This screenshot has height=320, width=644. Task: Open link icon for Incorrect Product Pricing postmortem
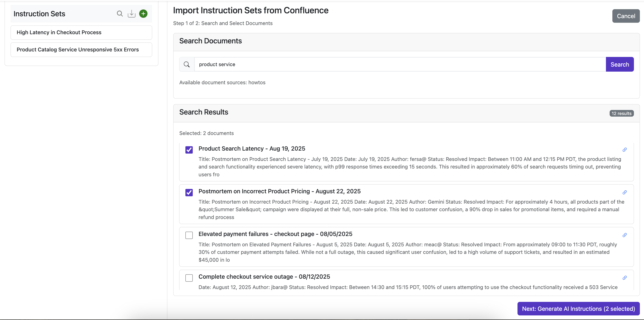[625, 192]
